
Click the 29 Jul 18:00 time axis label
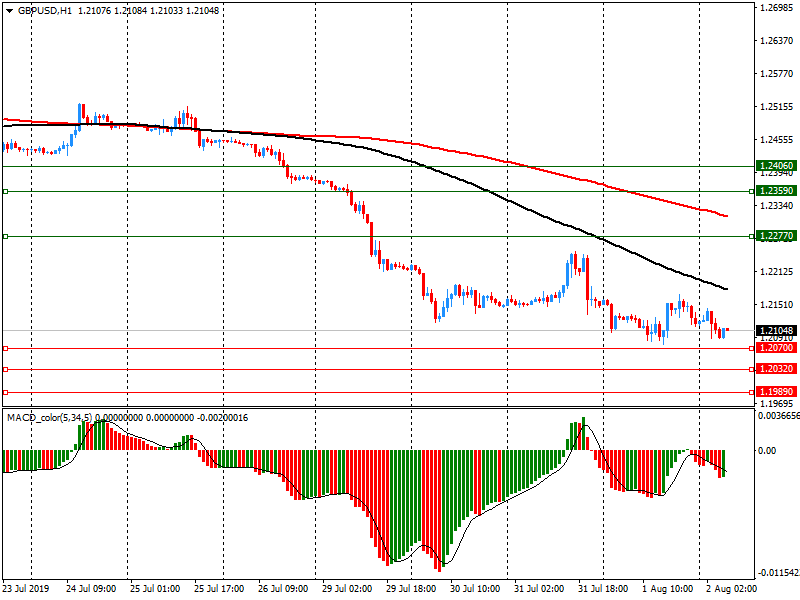point(411,589)
